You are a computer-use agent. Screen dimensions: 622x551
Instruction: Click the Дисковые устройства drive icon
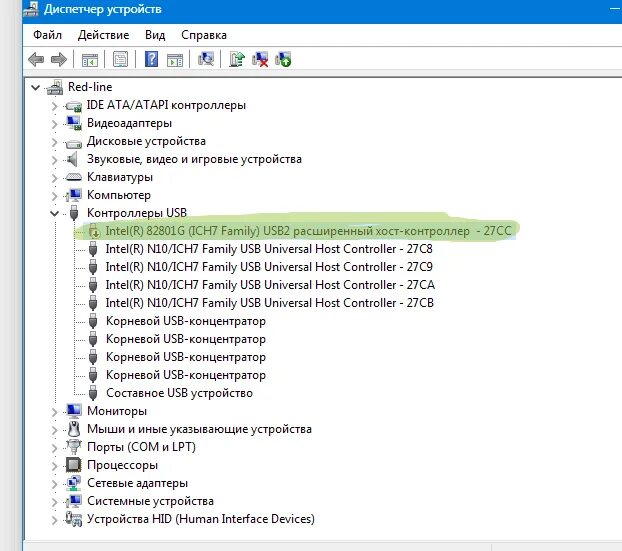74,143
